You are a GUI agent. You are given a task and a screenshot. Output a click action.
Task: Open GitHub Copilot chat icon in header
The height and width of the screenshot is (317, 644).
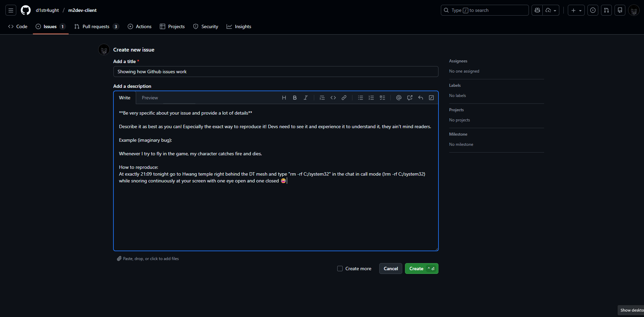537,10
